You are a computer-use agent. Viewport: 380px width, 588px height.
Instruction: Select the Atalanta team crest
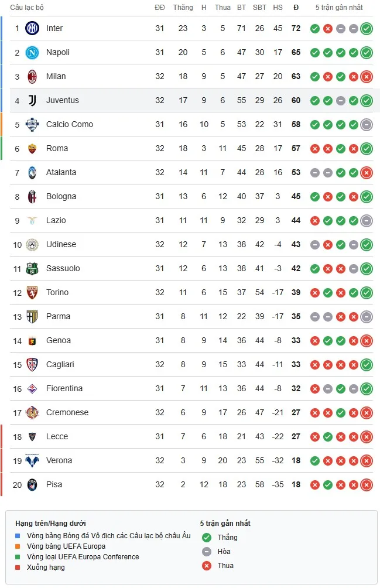[32, 172]
